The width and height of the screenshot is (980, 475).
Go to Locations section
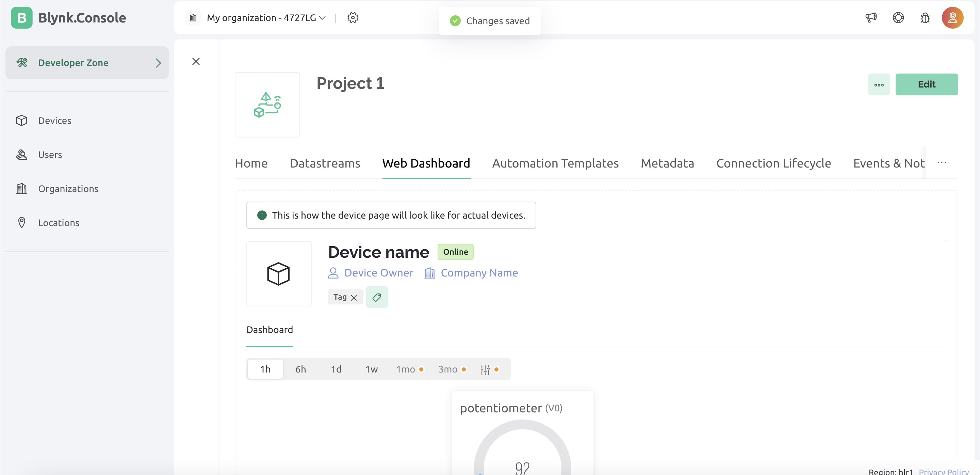(59, 223)
